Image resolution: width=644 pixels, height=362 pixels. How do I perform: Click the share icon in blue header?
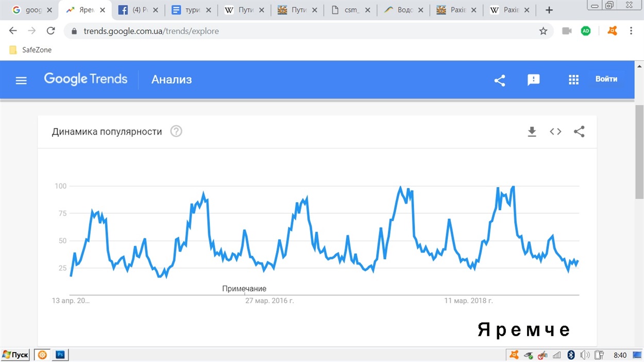pyautogui.click(x=499, y=80)
